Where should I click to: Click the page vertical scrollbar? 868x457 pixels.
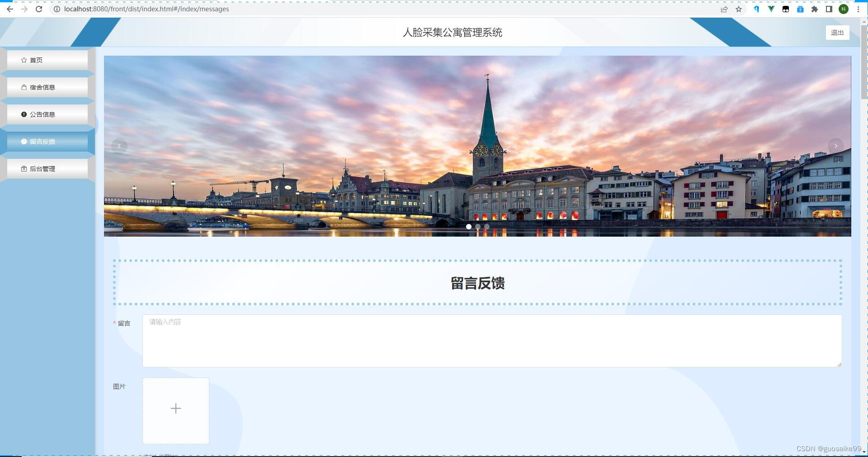[x=864, y=63]
